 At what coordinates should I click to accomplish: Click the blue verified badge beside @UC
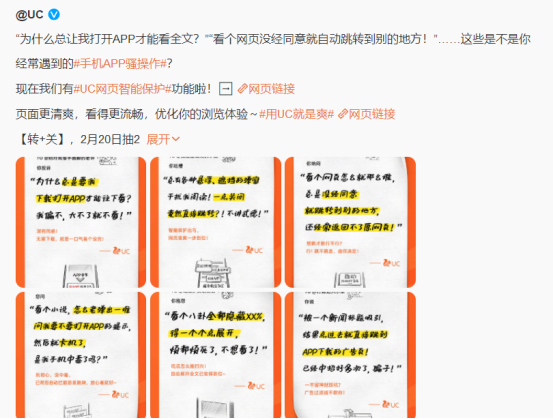(x=54, y=14)
